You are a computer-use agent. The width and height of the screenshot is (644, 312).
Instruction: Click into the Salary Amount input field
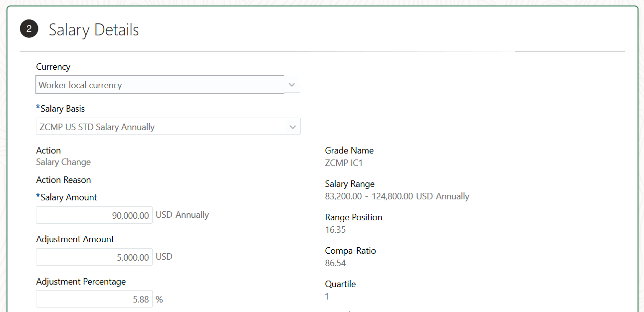click(x=94, y=215)
